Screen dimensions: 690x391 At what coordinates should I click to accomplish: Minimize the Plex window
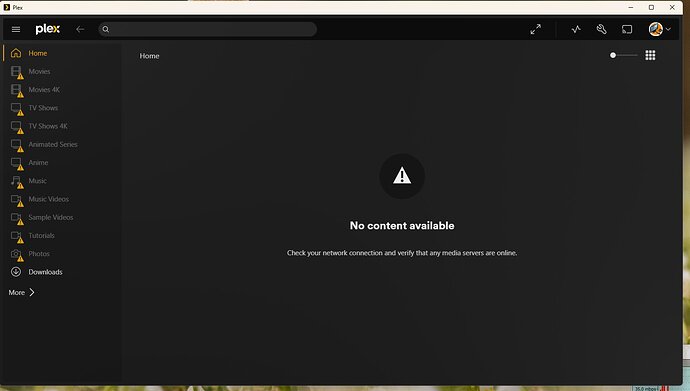pyautogui.click(x=631, y=7)
